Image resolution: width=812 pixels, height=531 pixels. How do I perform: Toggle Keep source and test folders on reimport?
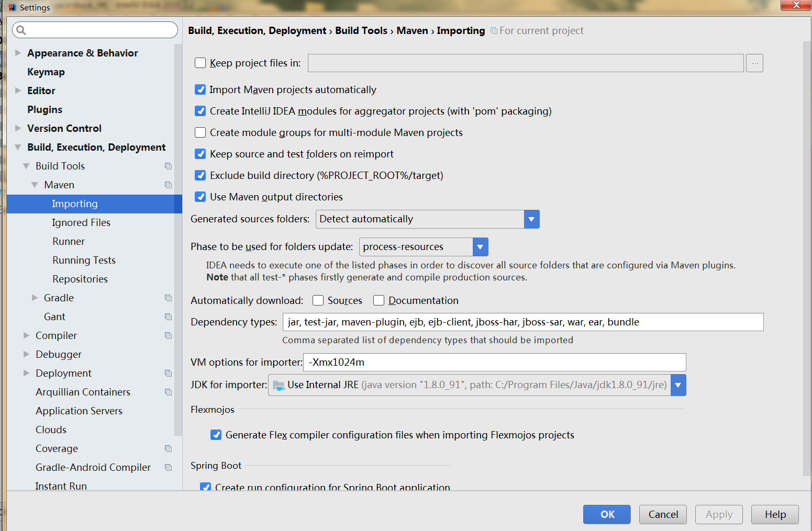(x=200, y=154)
